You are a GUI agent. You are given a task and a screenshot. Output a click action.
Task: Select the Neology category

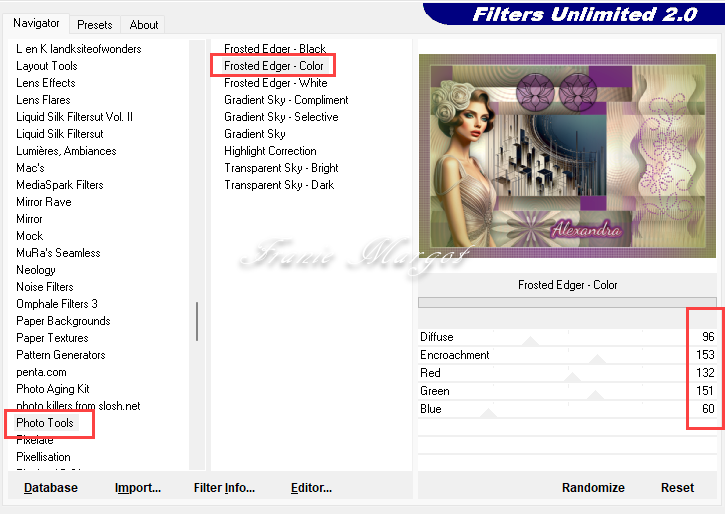(x=36, y=270)
